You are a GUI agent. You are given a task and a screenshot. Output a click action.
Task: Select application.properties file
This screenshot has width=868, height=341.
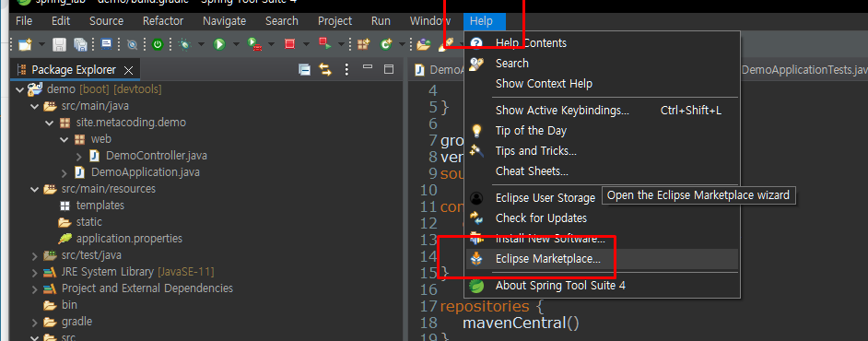tap(129, 239)
